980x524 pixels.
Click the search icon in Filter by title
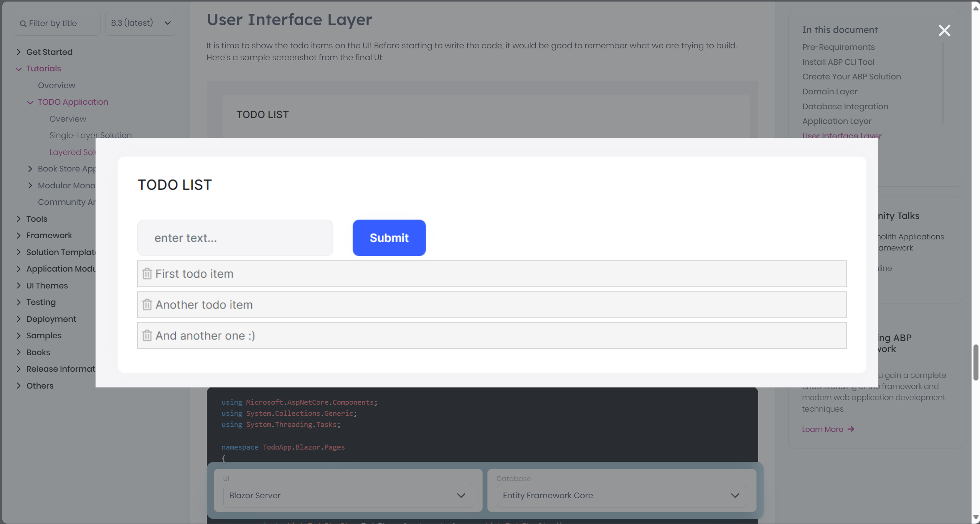point(23,23)
